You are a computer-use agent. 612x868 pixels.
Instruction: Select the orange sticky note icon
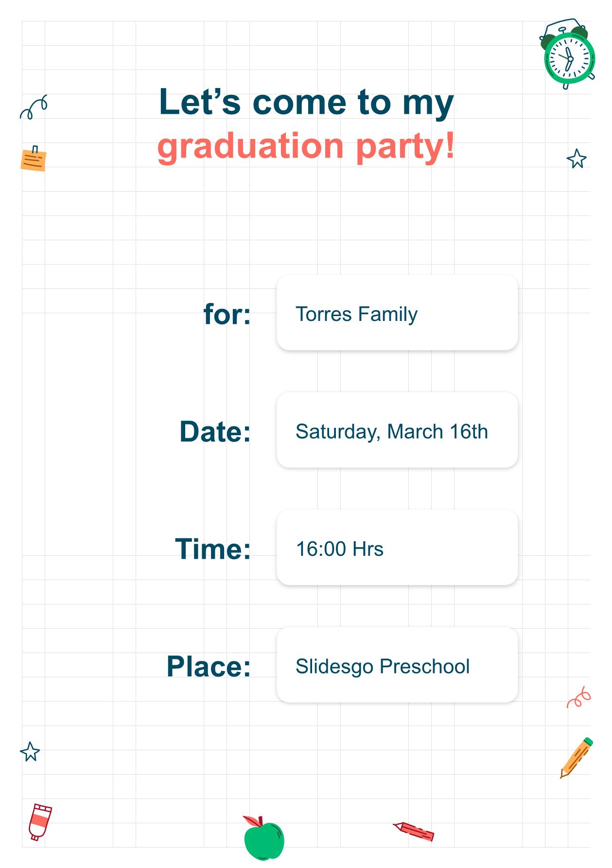click(34, 158)
